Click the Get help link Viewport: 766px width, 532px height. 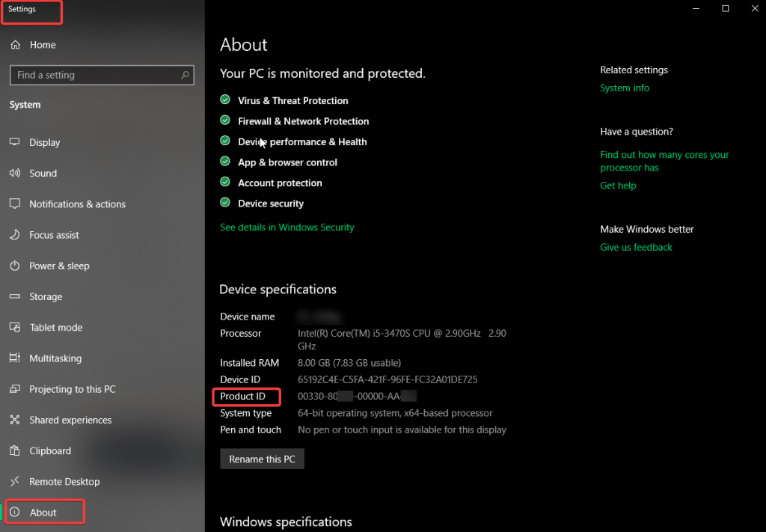[618, 186]
